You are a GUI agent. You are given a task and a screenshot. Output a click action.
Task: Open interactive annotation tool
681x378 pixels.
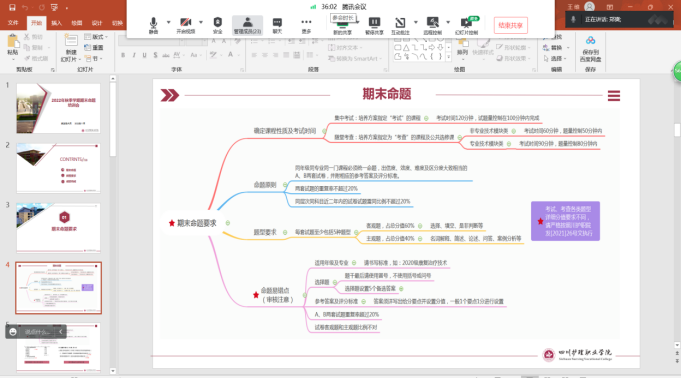(x=400, y=25)
